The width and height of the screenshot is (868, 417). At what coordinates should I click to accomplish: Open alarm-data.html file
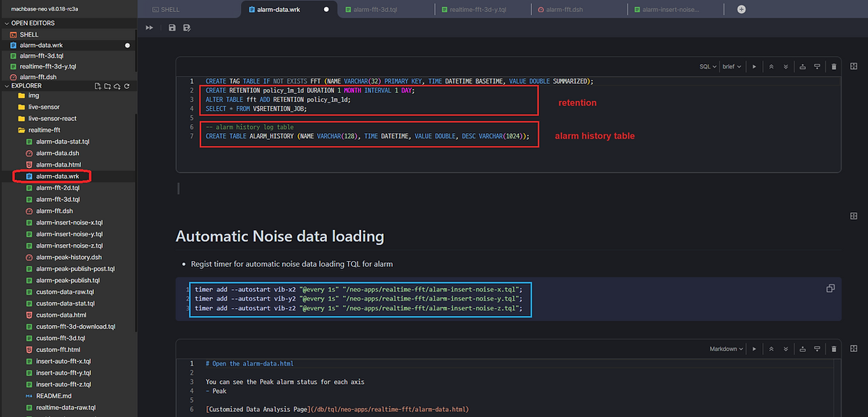coord(58,164)
